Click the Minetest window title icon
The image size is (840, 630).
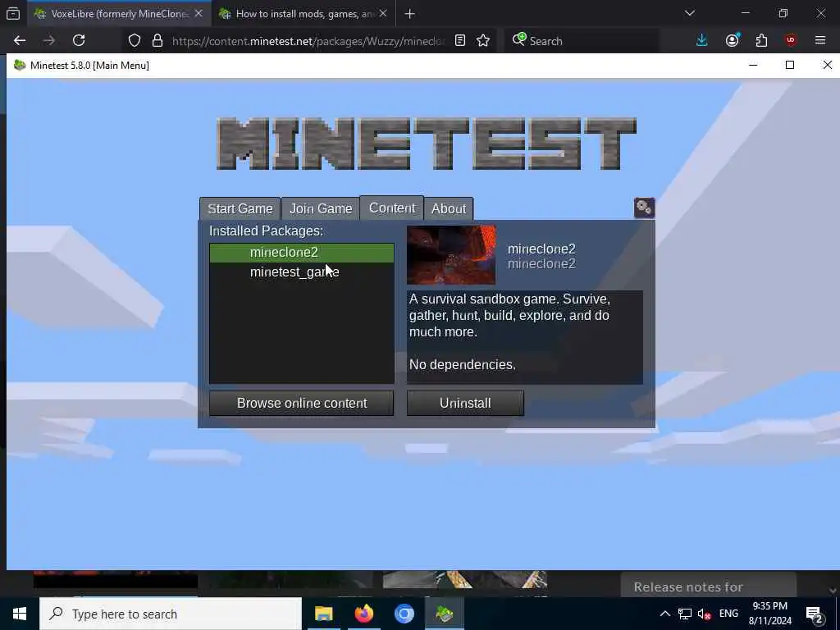(x=20, y=66)
